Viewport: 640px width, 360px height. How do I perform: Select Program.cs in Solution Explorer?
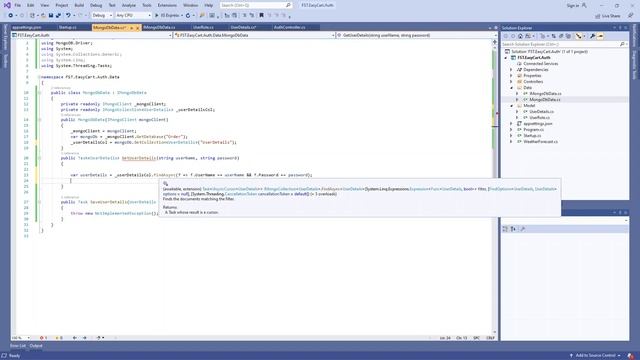pos(533,130)
